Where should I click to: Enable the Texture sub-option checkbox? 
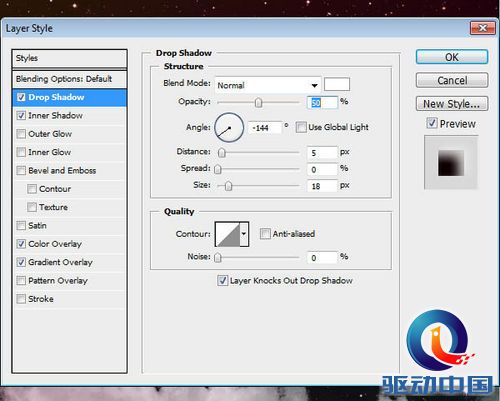pos(32,207)
